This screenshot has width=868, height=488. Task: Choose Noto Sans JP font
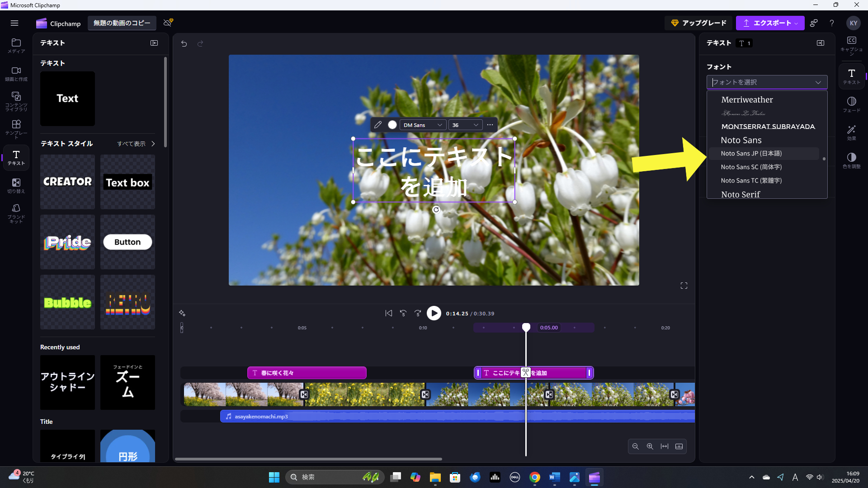[764, 154]
